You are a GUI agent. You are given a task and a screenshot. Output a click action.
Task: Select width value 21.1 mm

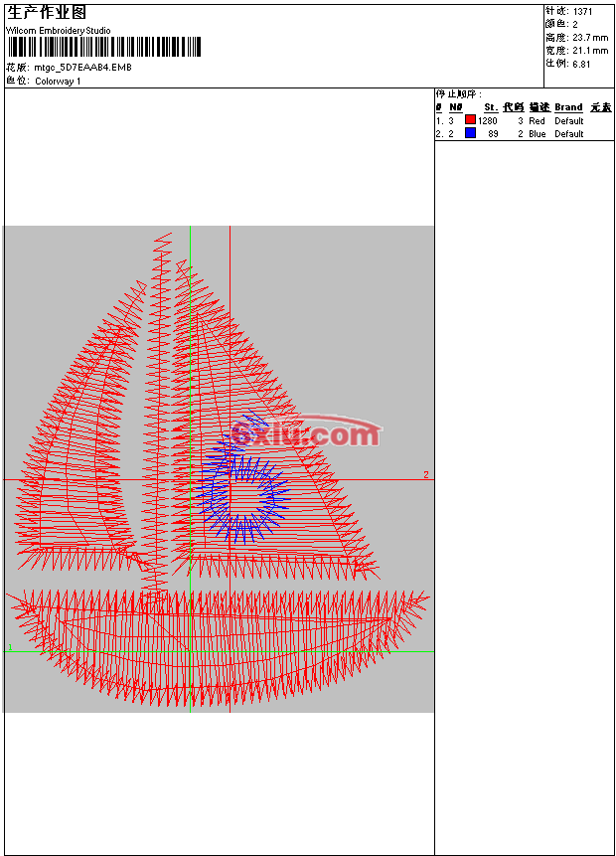[x=590, y=51]
